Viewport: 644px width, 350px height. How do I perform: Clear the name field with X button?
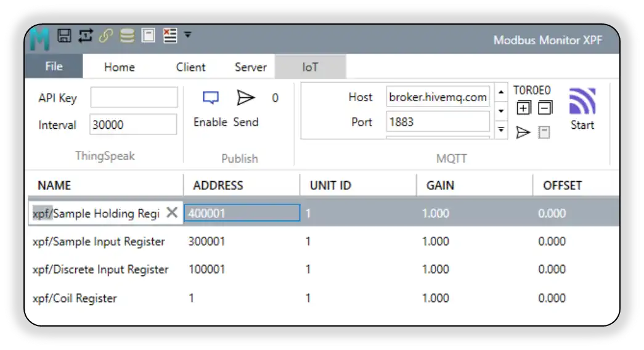click(x=172, y=213)
